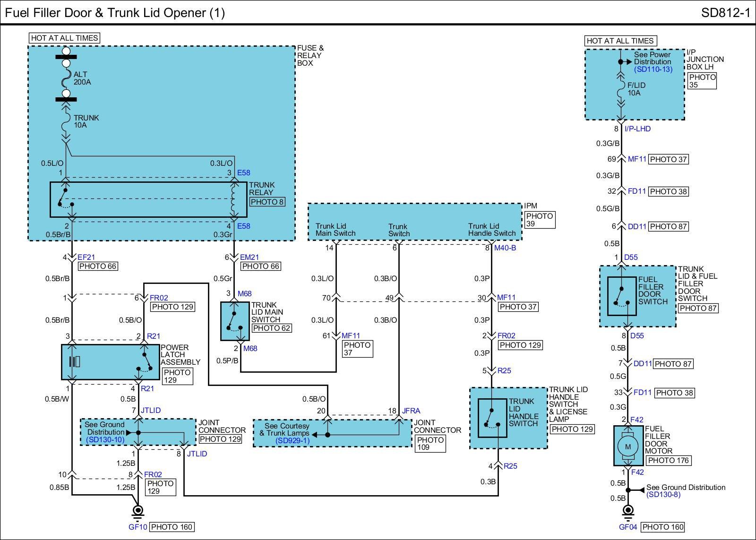The height and width of the screenshot is (540, 756).
Task: Click the TRUNK 10A fuse symbol
Action: tap(66, 122)
